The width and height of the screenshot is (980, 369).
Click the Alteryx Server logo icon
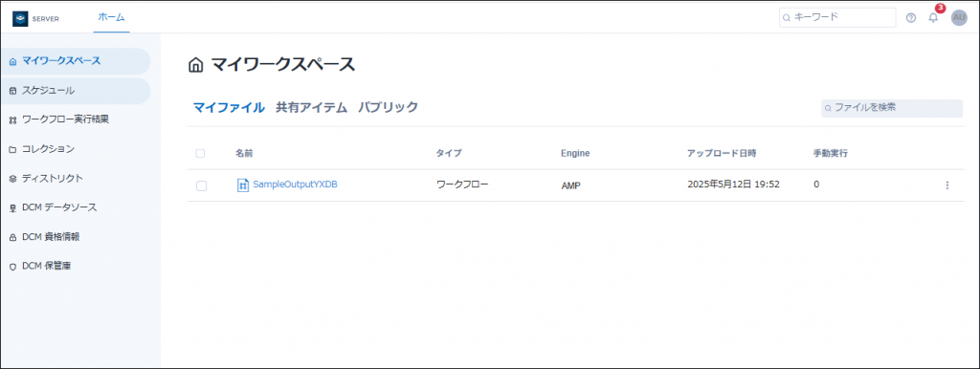point(21,19)
